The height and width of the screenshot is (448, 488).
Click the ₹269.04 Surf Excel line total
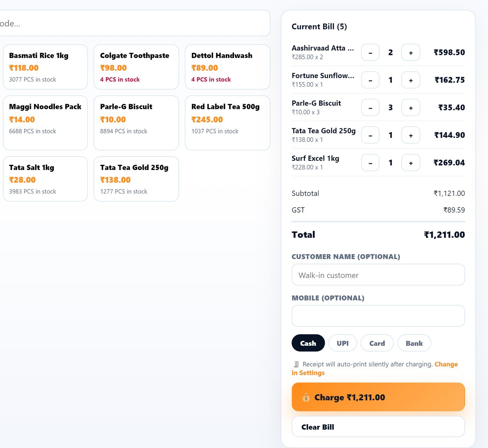(x=449, y=163)
